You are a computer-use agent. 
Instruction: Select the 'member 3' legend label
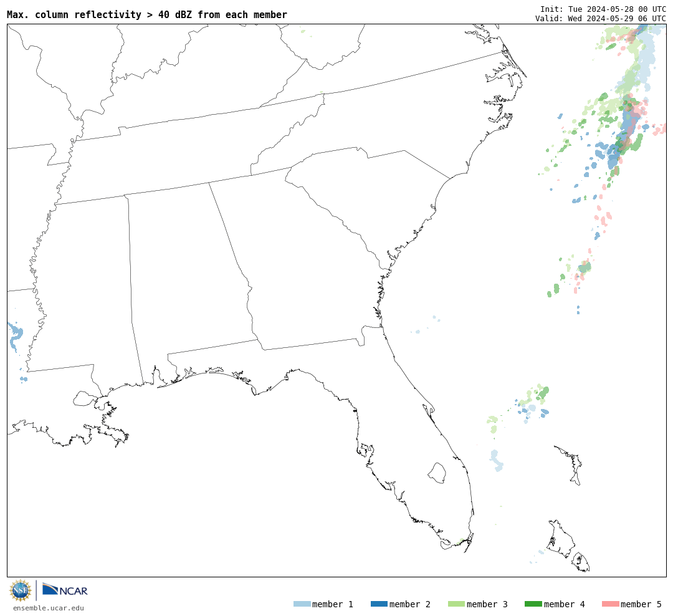click(487, 604)
